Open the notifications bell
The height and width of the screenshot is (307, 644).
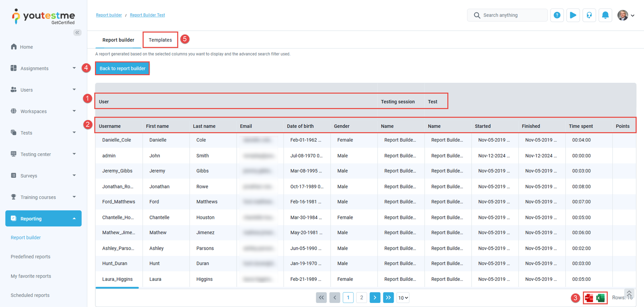pos(605,15)
